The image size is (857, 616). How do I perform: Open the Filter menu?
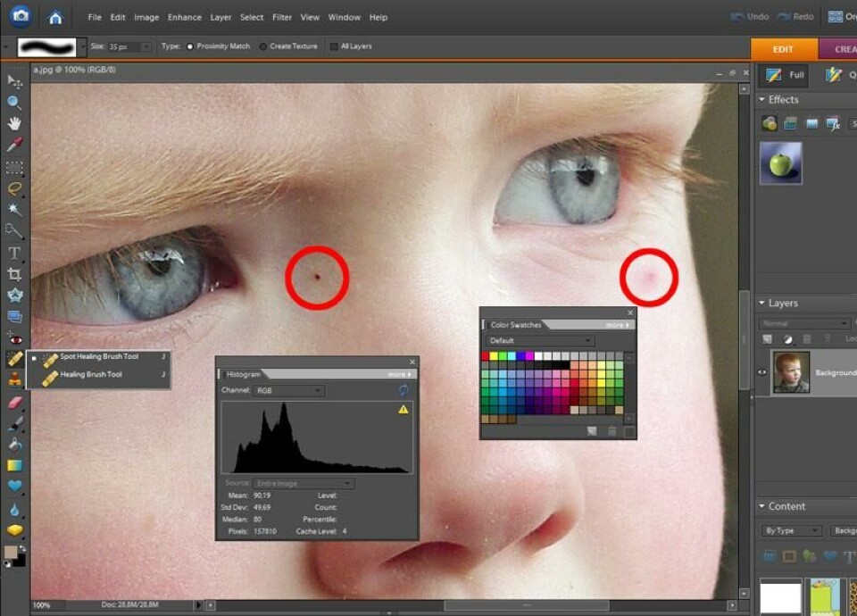pos(282,18)
